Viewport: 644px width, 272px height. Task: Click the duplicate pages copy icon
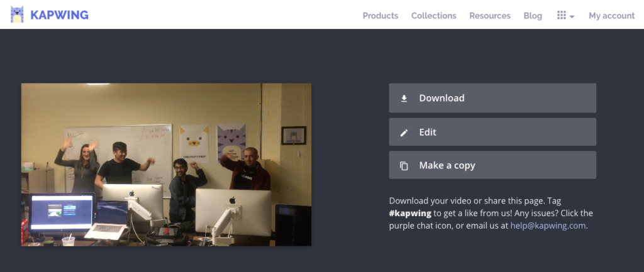pos(404,166)
